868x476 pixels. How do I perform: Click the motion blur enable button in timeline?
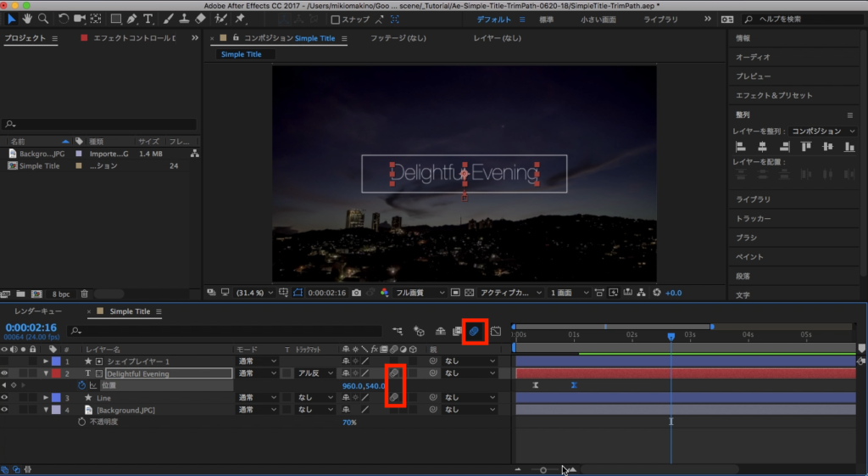[475, 330]
